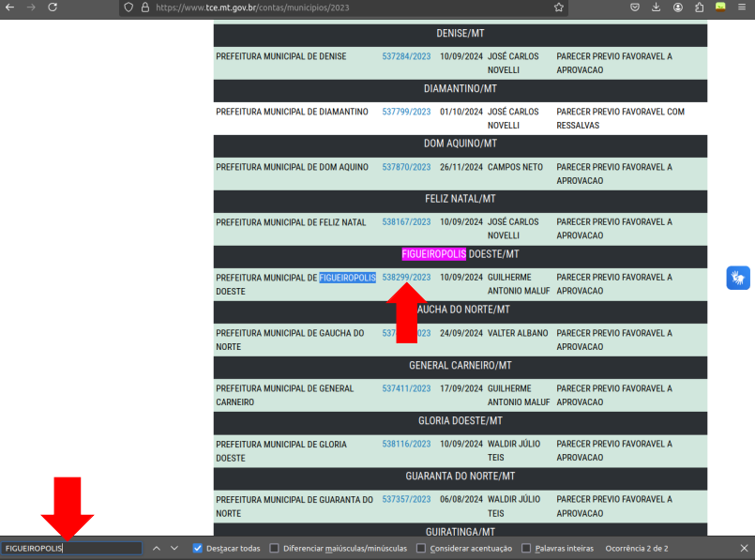Open process 537411/2023 for General Carneiro
755x560 pixels.
pyautogui.click(x=406, y=388)
